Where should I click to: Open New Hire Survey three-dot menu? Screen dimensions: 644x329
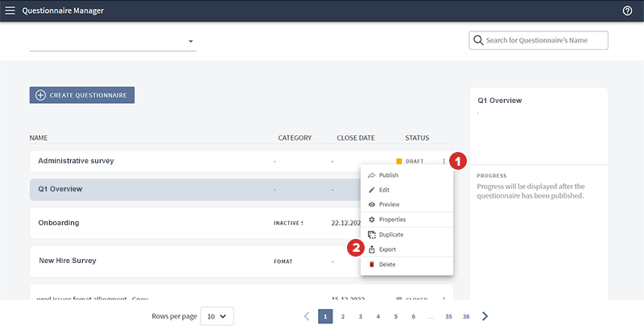tap(444, 261)
